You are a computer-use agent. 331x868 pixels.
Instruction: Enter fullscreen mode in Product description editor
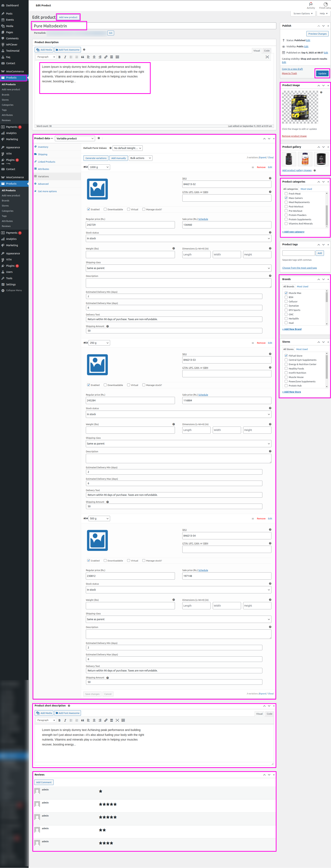[x=267, y=57]
